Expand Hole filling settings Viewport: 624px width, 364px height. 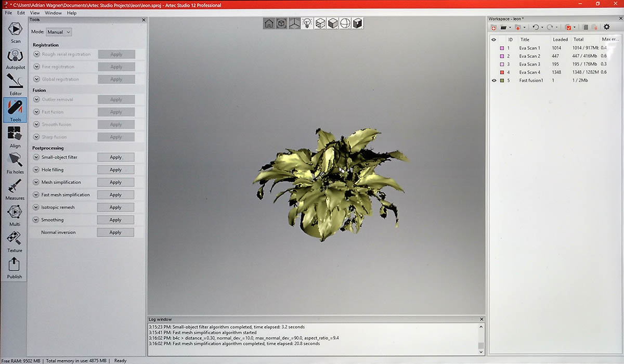point(36,170)
